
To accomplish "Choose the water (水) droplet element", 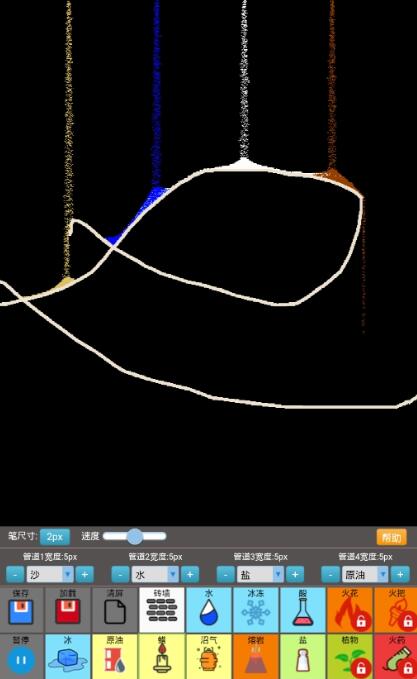I will click(x=209, y=610).
